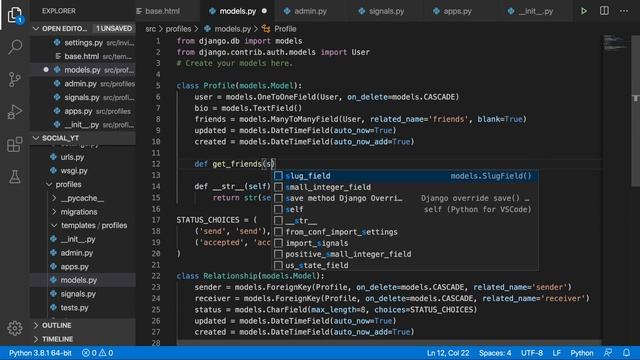Click the unsaved dot on models.py tab

(264, 11)
